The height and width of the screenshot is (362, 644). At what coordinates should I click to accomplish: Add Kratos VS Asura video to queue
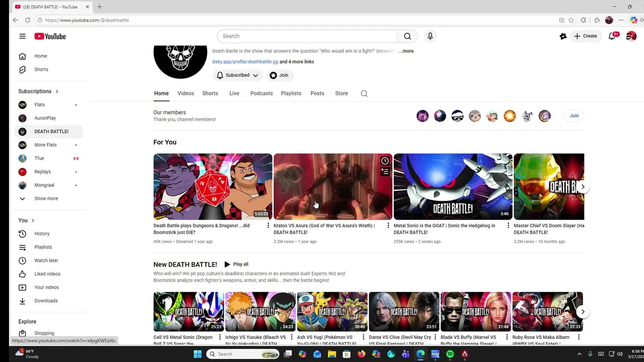pyautogui.click(x=385, y=172)
